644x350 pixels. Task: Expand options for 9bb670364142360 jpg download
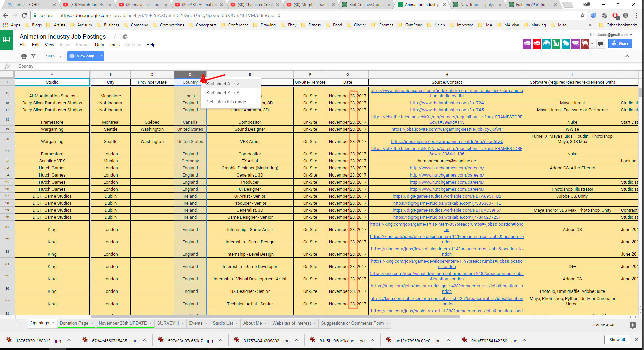[524, 340]
